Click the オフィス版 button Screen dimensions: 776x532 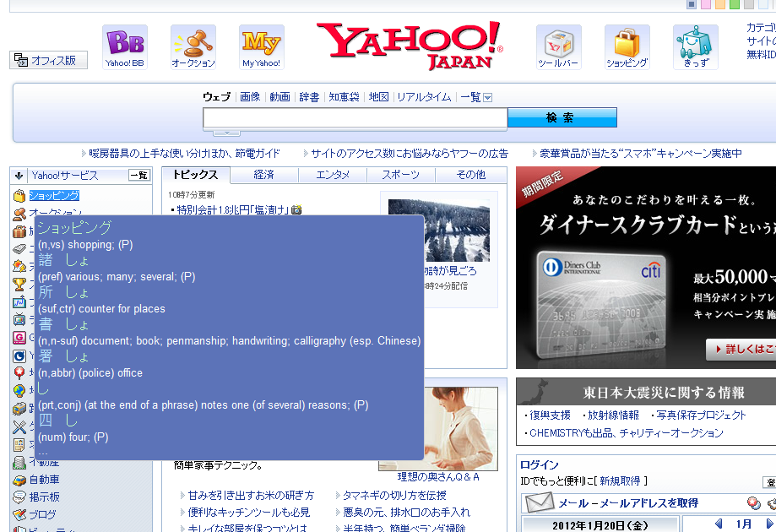coord(48,60)
